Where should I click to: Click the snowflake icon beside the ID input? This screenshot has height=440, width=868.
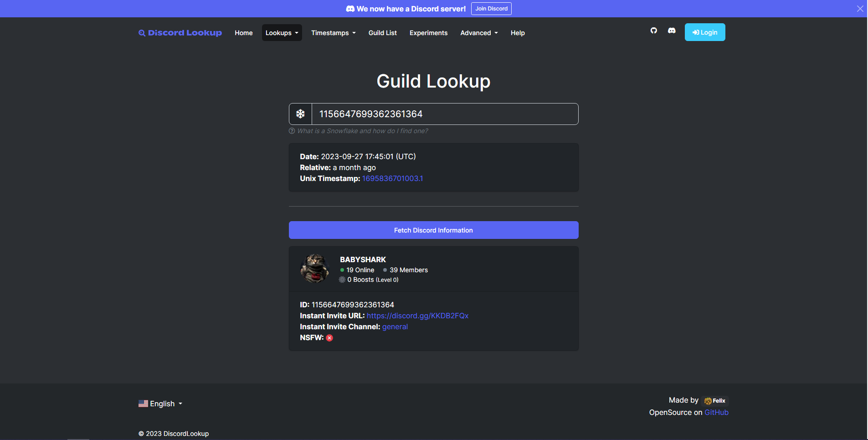tap(300, 114)
